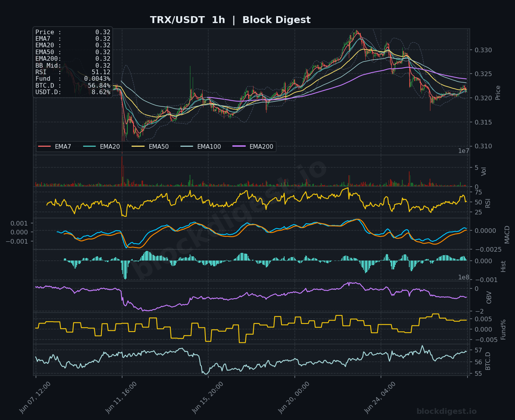Click the OBV axis label
The height and width of the screenshot is (420, 515).
coord(489,297)
